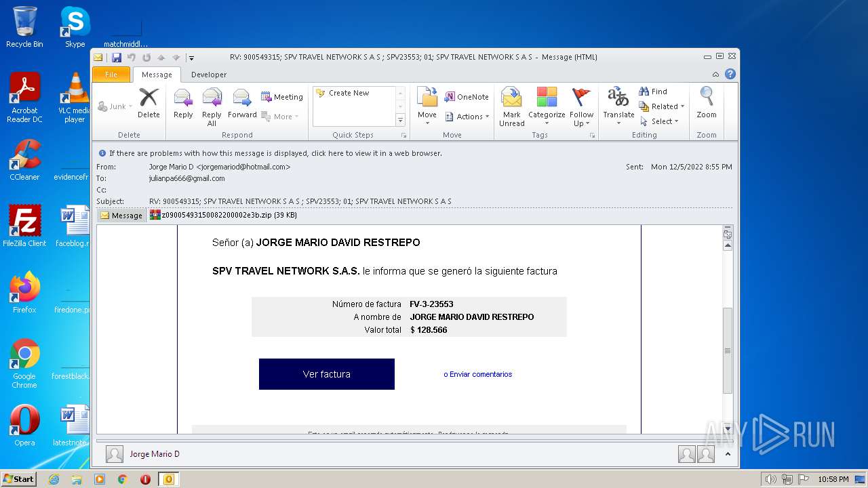Open CCleaner from the desktop
The height and width of the screenshot is (488, 868).
click(x=24, y=160)
